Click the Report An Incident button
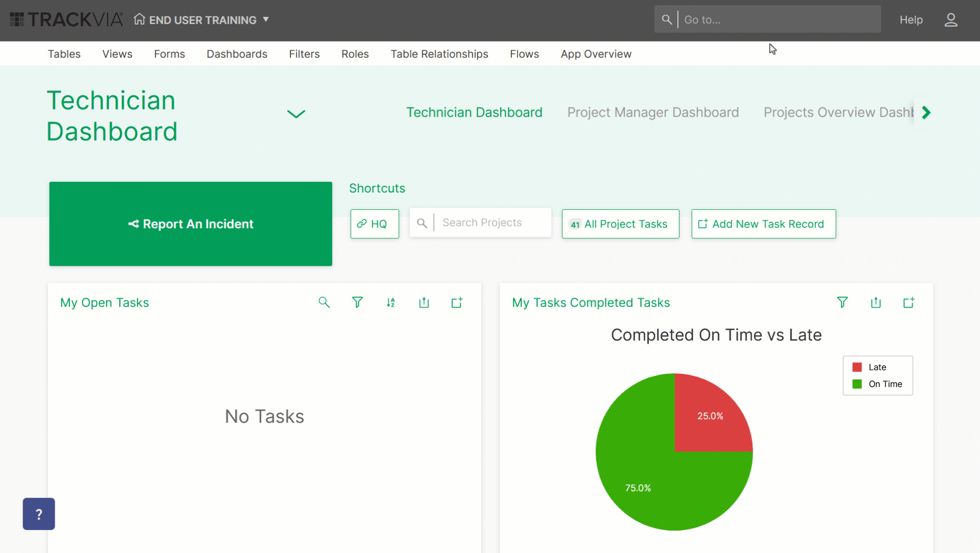The height and width of the screenshot is (553, 980). click(x=190, y=224)
